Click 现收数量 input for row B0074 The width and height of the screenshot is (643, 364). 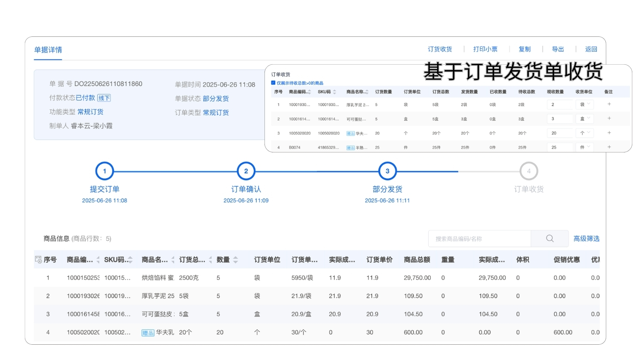[x=560, y=147]
